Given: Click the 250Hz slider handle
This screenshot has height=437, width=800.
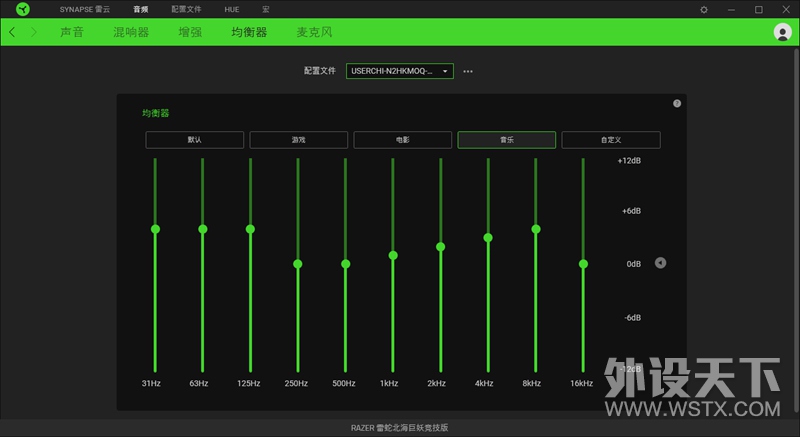Looking at the screenshot, I should [298, 264].
